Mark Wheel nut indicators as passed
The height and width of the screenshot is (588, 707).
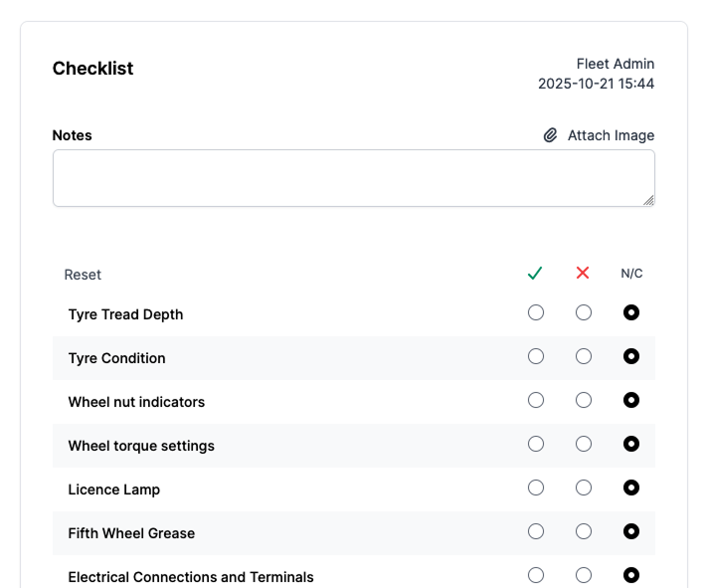536,400
